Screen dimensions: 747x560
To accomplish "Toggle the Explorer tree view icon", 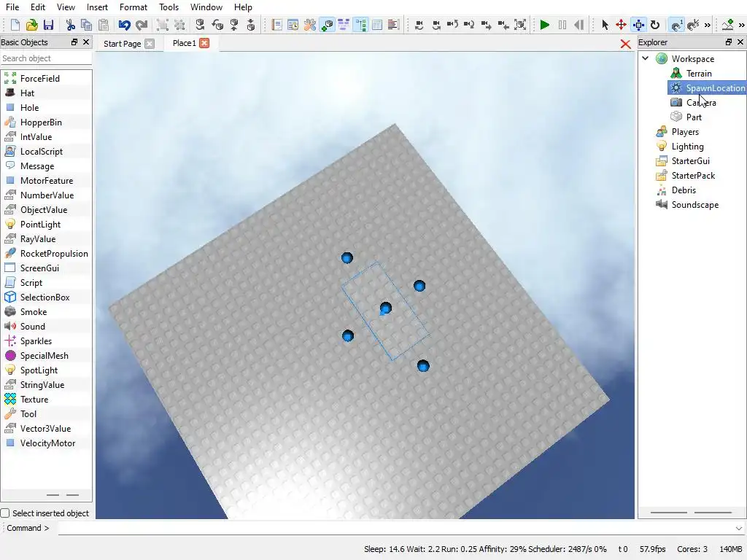I will click(360, 25).
